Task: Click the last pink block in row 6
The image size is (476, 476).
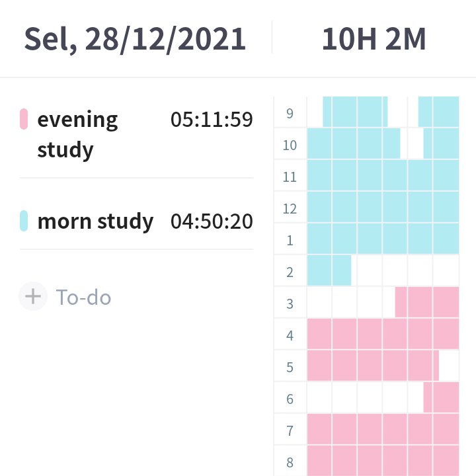Action: click(446, 397)
